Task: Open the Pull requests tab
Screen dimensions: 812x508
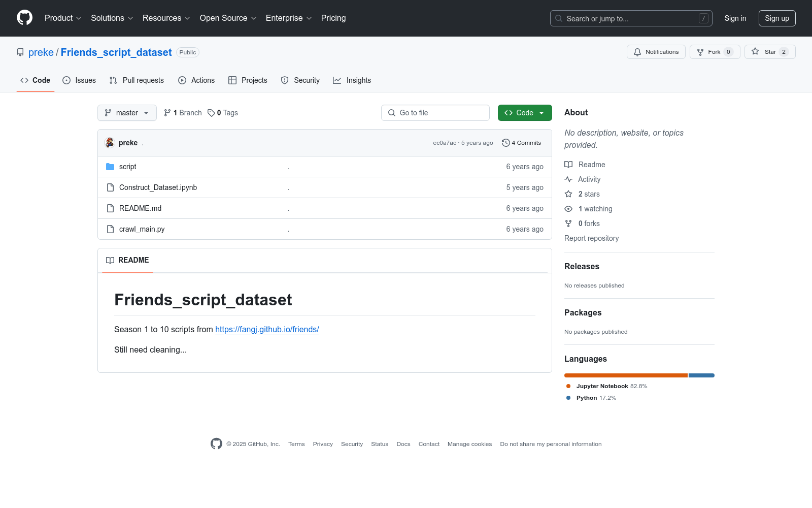Action: point(137,80)
